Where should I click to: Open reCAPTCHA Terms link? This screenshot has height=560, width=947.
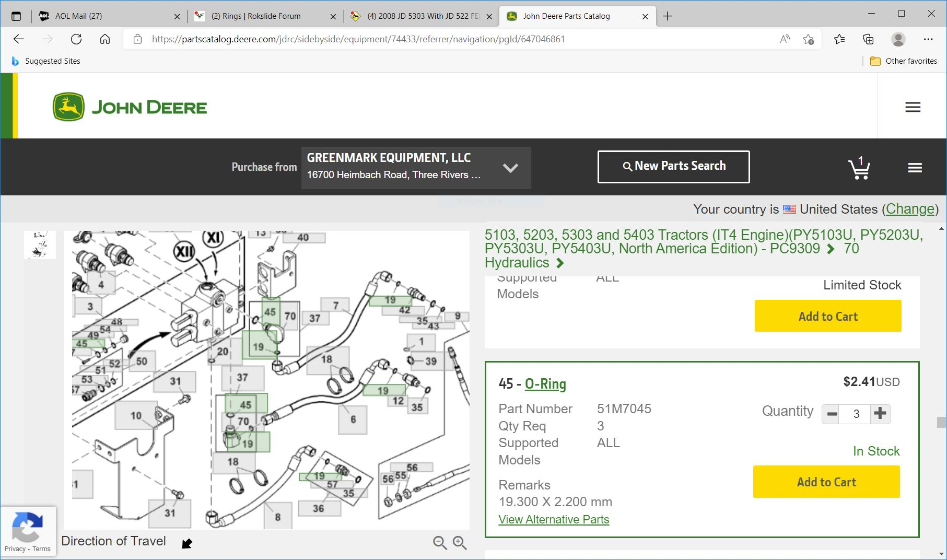42,549
